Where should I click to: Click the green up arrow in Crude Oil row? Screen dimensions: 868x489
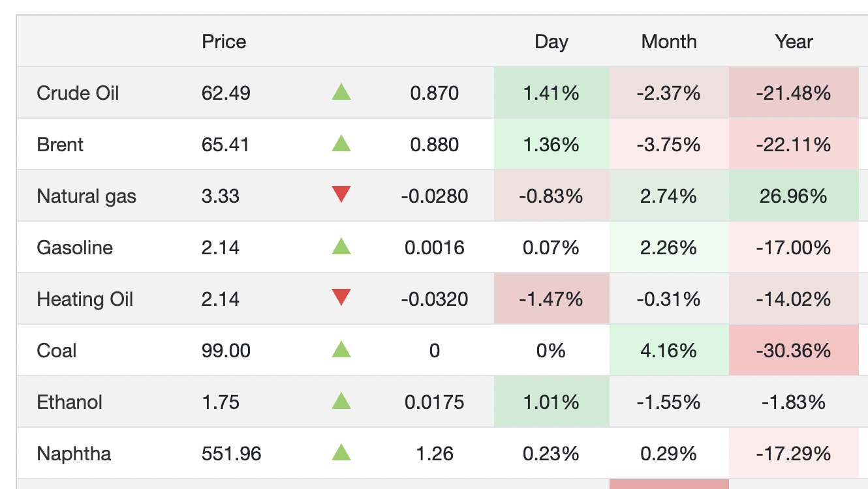(341, 92)
